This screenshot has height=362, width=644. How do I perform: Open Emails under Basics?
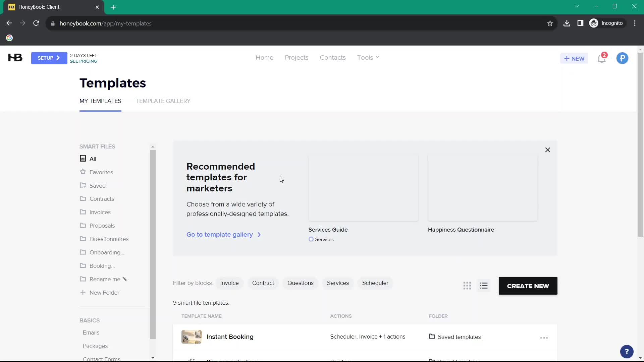pos(91,333)
